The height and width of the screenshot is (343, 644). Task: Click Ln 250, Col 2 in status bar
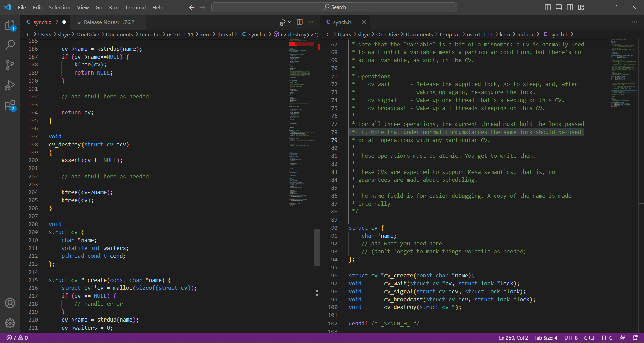(513, 338)
